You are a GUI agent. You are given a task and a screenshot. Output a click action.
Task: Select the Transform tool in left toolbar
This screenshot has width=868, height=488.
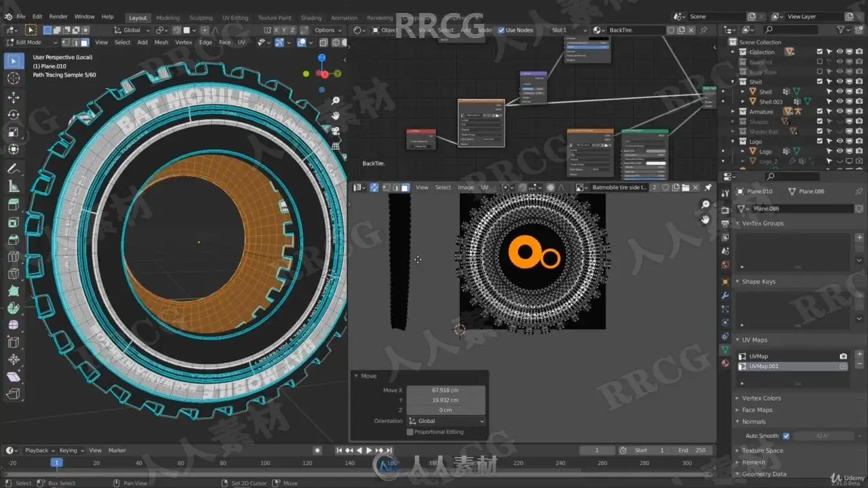(x=13, y=149)
